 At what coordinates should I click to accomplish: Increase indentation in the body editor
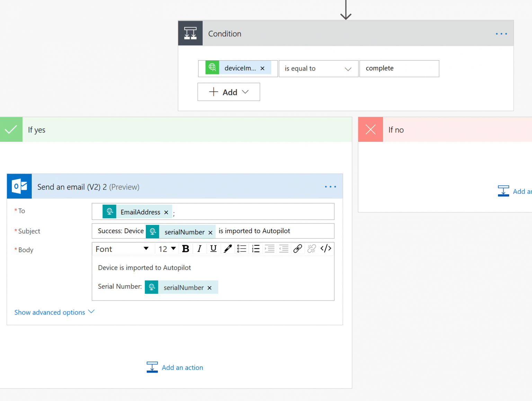coord(269,248)
